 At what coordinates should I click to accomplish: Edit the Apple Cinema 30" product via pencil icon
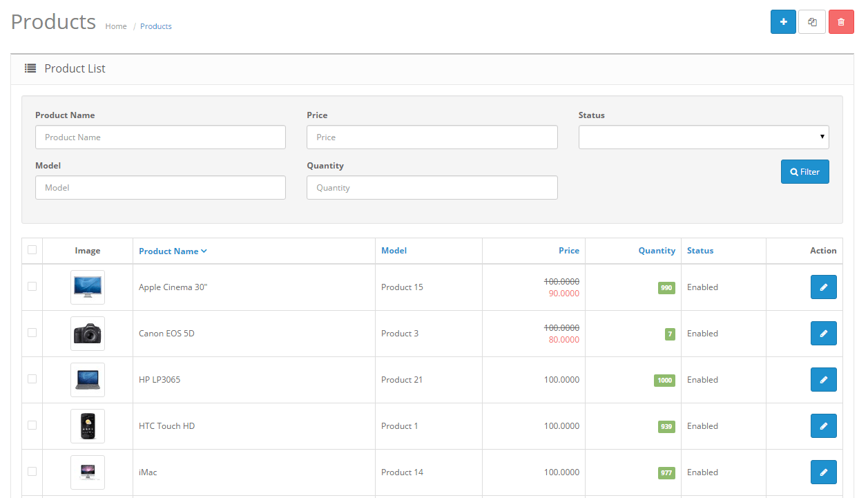[823, 287]
